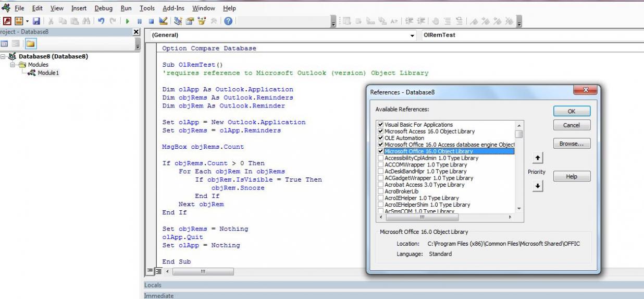Click the Toggle Bookmark flag icon
Viewport: 644px width, 299px height.
[474, 21]
